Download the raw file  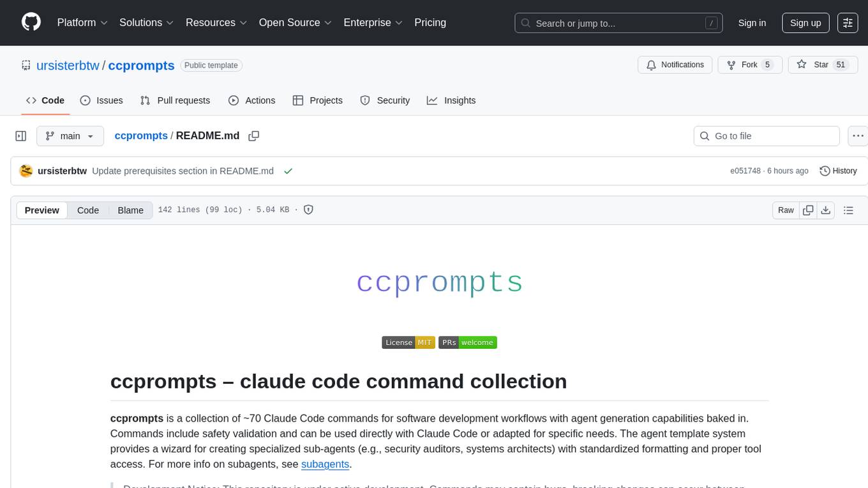tap(825, 210)
